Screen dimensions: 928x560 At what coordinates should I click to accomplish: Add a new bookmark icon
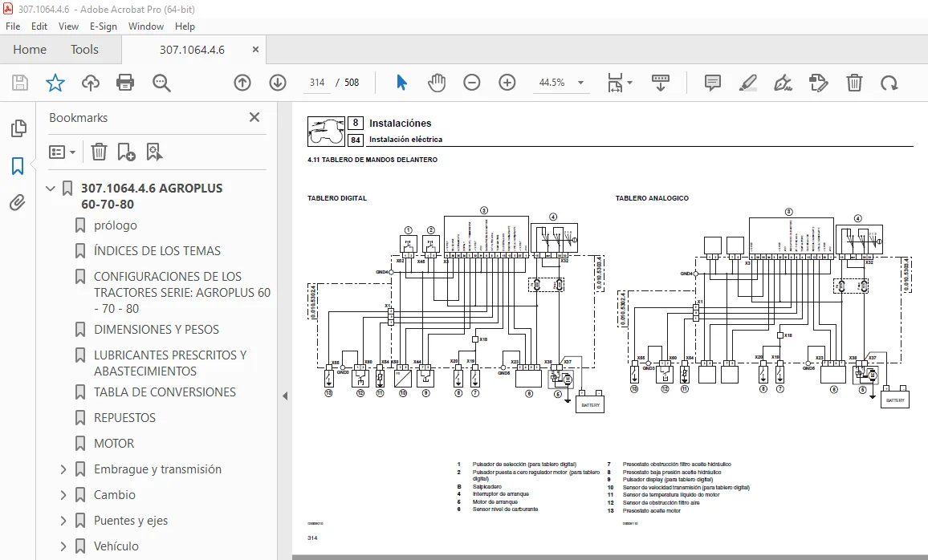point(126,152)
